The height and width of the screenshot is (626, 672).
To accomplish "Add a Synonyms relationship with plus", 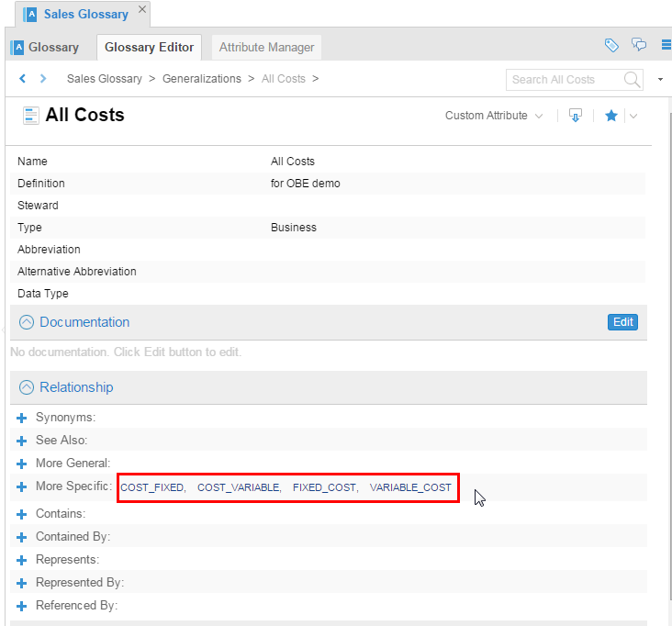I will coord(21,419).
